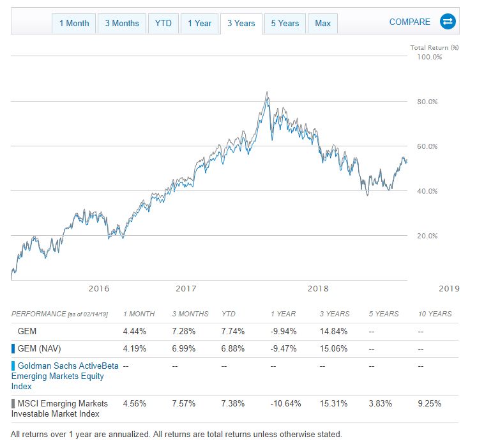Viewport: 477px width, 448px height.
Task: Click MSCI Emerging Markets Investable Market Index label
Action: (59, 409)
